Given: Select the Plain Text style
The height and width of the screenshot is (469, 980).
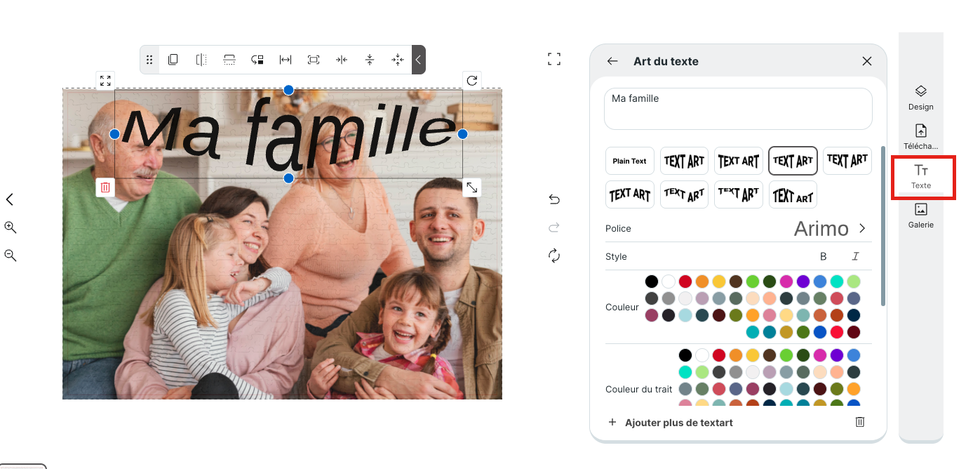Looking at the screenshot, I should pos(630,161).
